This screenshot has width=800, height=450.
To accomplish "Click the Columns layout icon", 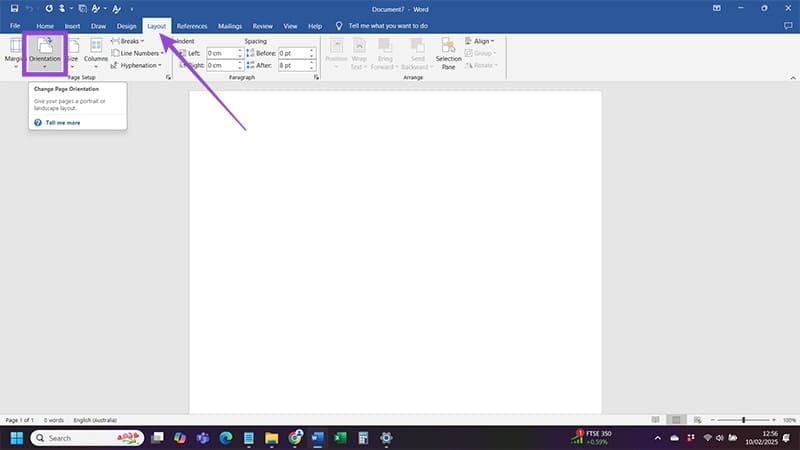I will click(96, 52).
